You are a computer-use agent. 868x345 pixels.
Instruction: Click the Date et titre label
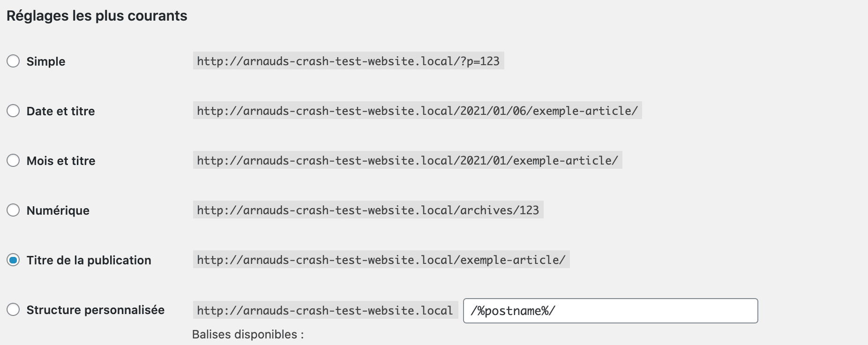60,111
